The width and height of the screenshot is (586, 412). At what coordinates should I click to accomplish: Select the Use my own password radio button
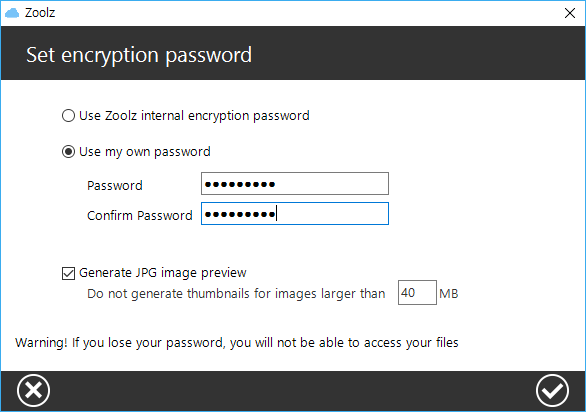(x=68, y=152)
